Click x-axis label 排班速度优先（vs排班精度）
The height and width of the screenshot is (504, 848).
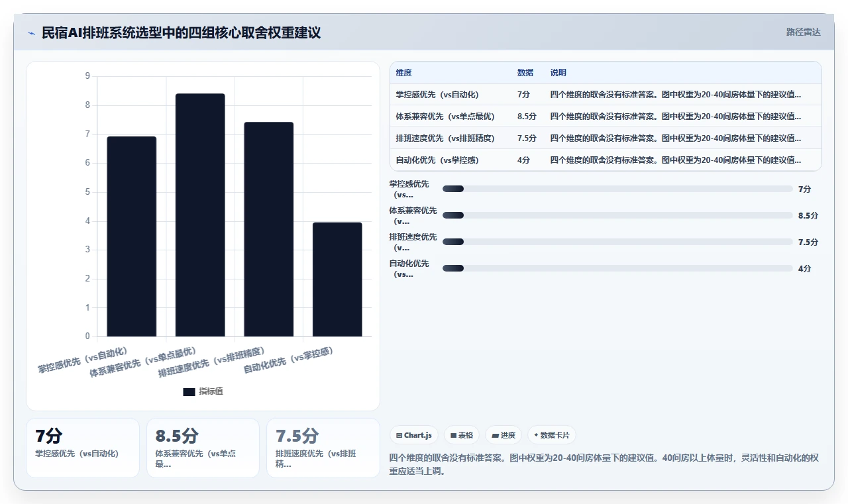[212, 362]
